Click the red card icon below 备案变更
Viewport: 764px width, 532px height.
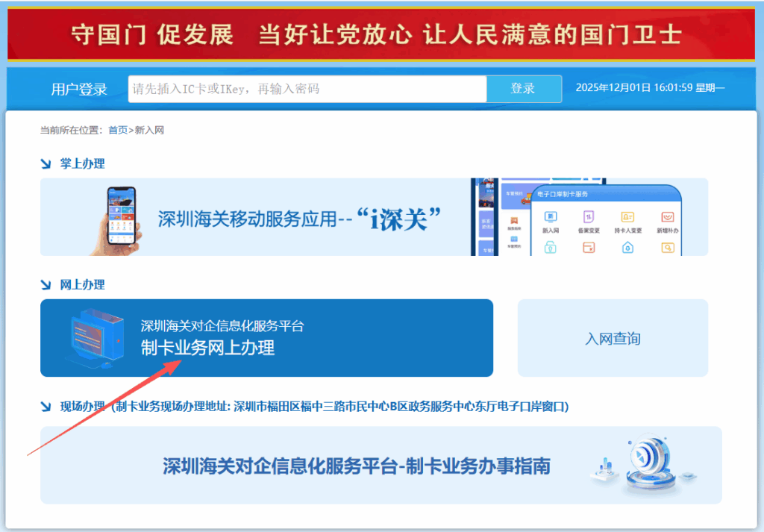click(x=589, y=248)
